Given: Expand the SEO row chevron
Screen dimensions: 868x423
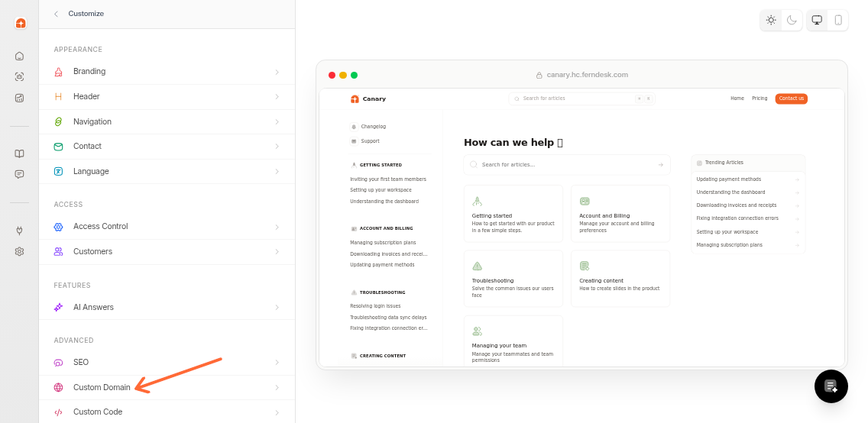Looking at the screenshot, I should pos(277,363).
